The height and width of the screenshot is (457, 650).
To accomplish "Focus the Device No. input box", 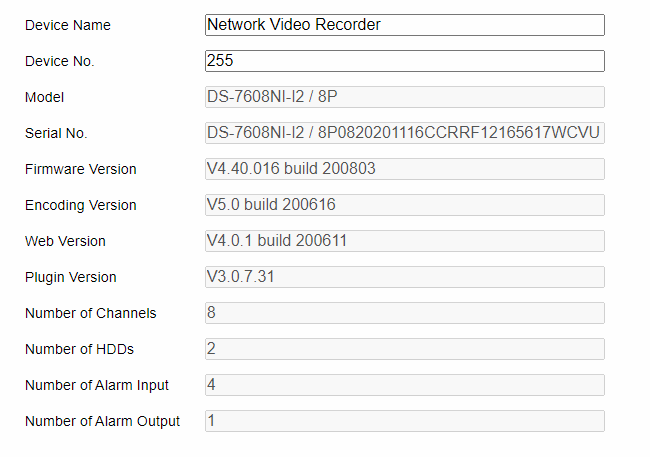I will 404,61.
